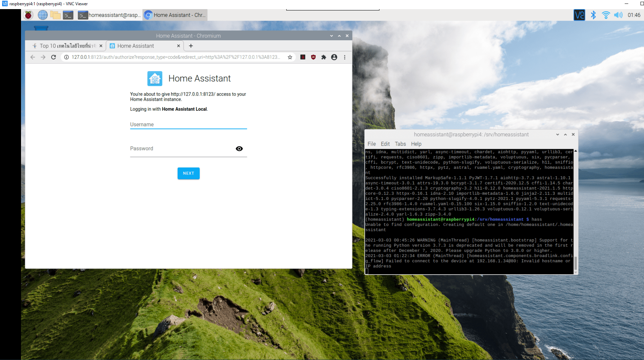View site information icon in address bar
The width and height of the screenshot is (644, 360).
66,57
